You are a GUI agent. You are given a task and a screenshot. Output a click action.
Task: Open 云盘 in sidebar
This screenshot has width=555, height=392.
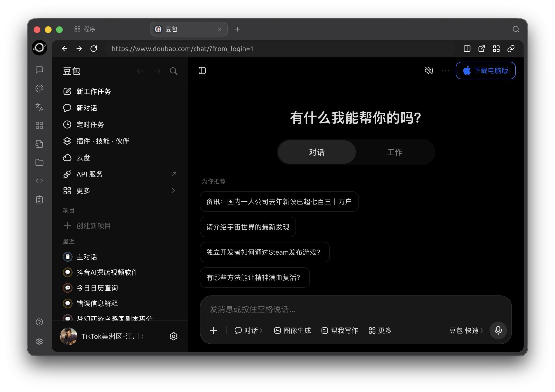coord(120,158)
